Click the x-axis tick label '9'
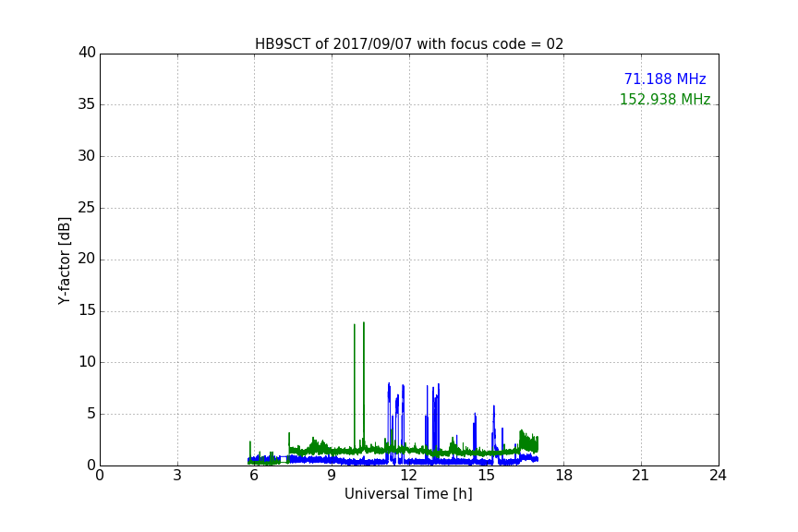The height and width of the screenshot is (532, 798). tap(332, 476)
